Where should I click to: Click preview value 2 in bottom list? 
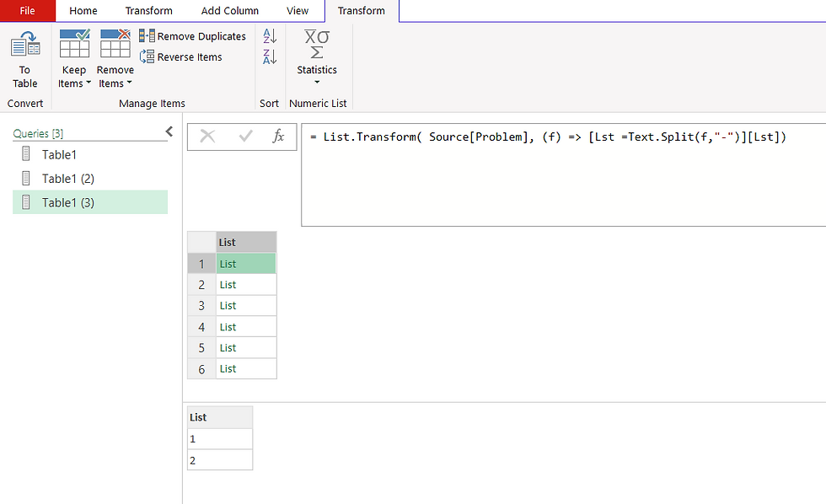(220, 460)
